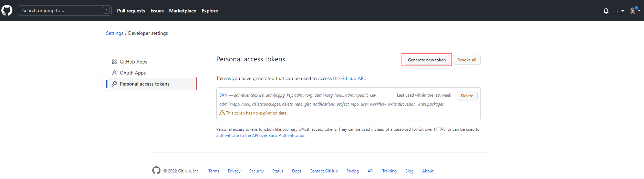The height and width of the screenshot is (179, 644).
Task: Click the Revoke all button
Action: click(467, 60)
